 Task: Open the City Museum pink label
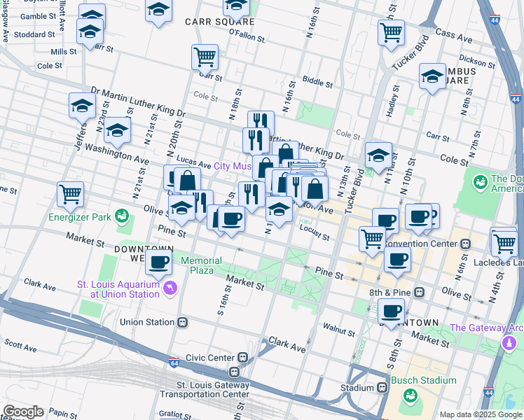233,166
